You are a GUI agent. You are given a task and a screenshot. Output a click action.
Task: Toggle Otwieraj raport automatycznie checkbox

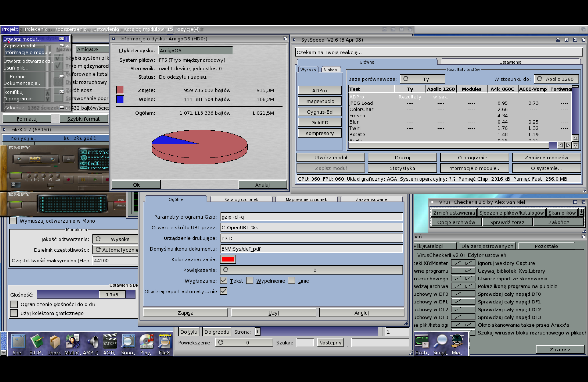[224, 291]
